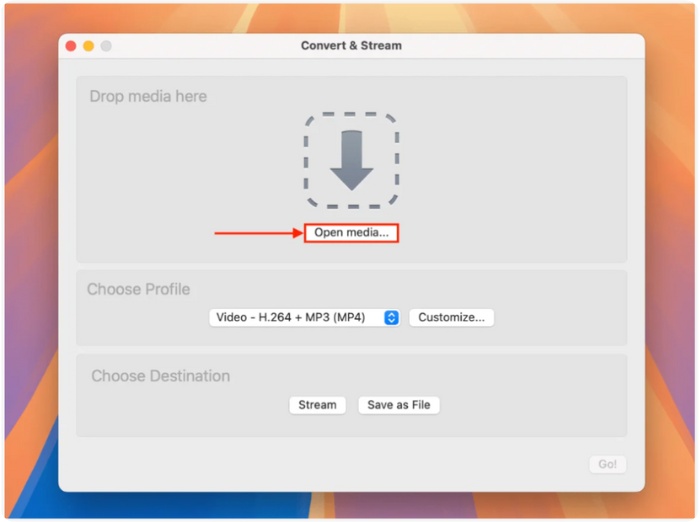Click the gray zoom window button
700x522 pixels.
click(105, 46)
